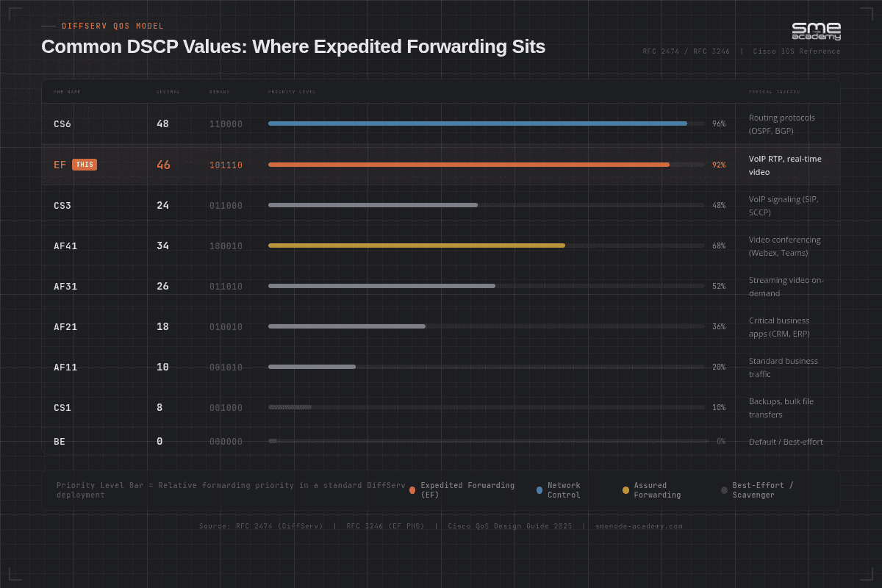Click the yellow AF41 priority bar

click(417, 245)
